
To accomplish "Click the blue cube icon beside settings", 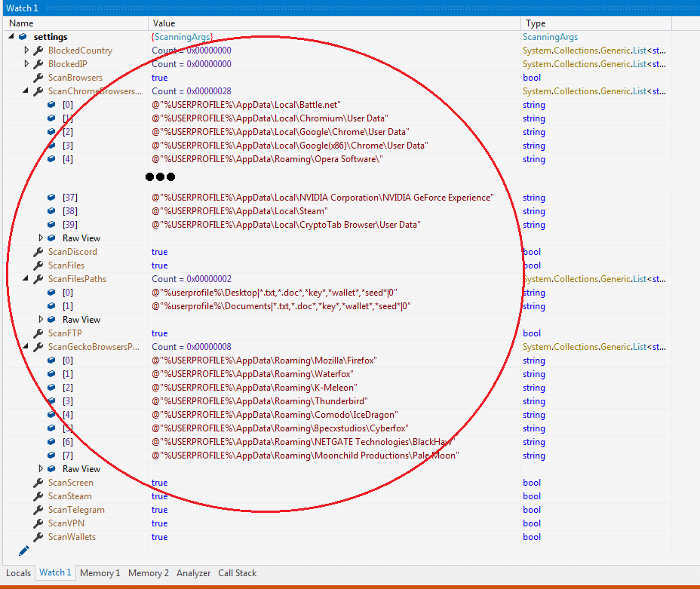I will point(23,37).
